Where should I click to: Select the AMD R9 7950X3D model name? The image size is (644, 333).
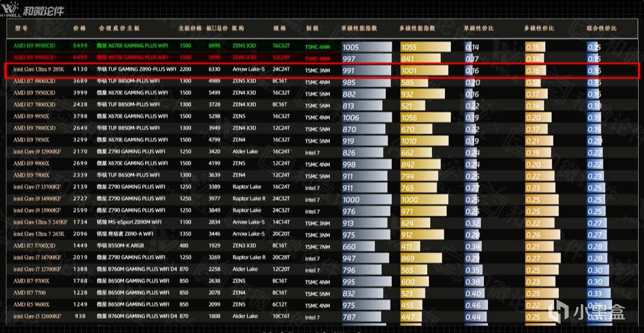coord(34,93)
